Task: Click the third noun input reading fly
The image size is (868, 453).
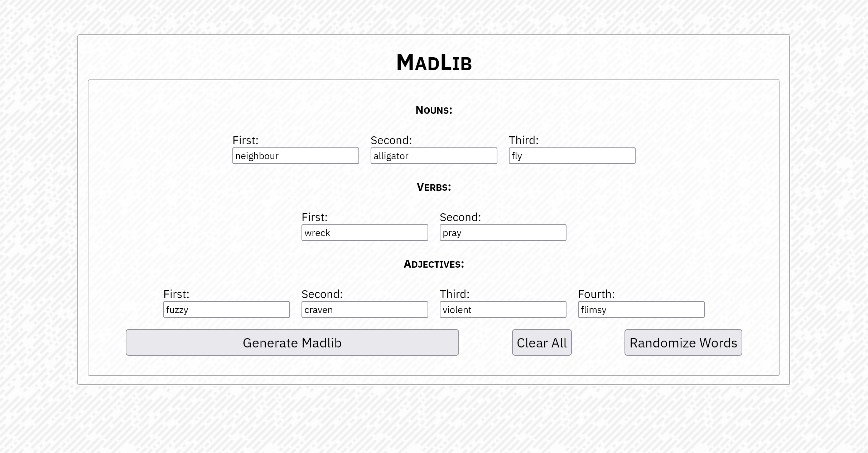Action: pos(572,156)
